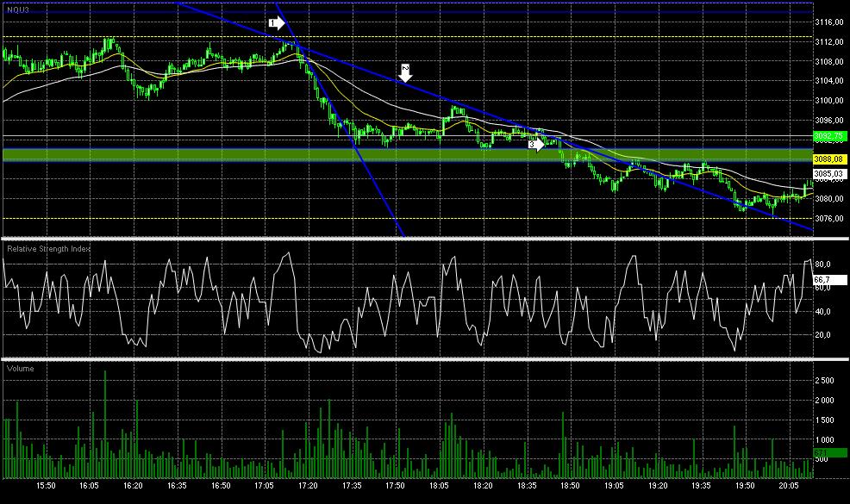This screenshot has height=504, width=850.
Task: Click the 16:20 time axis label
Action: click(134, 486)
